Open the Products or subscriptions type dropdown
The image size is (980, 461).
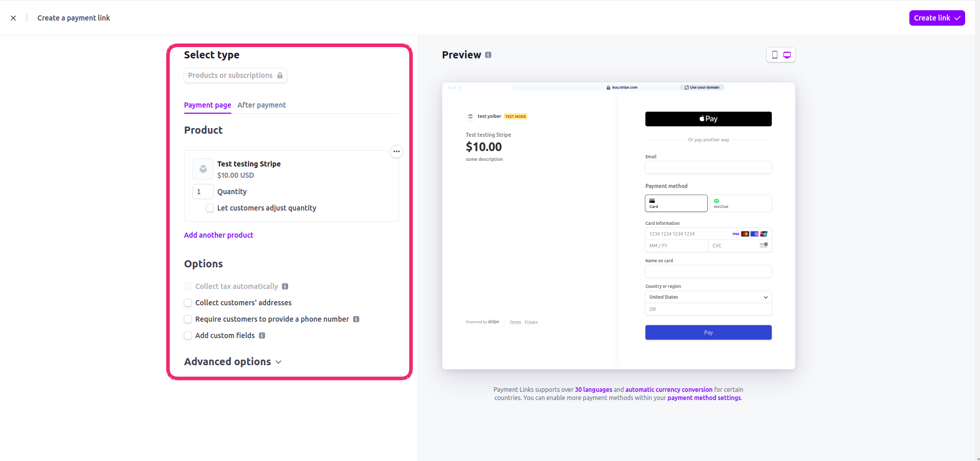pos(235,75)
